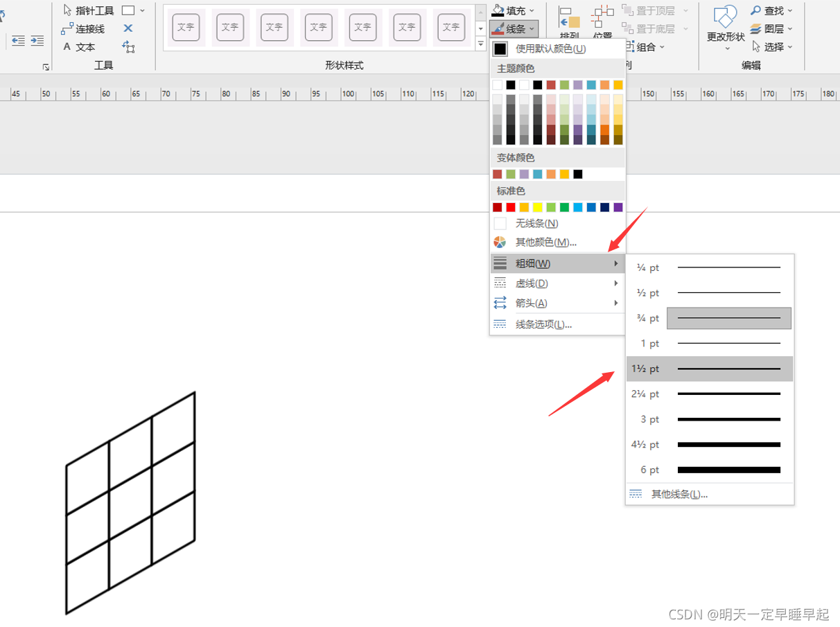Select the 1 pt line weight
840x627 pixels.
[710, 343]
